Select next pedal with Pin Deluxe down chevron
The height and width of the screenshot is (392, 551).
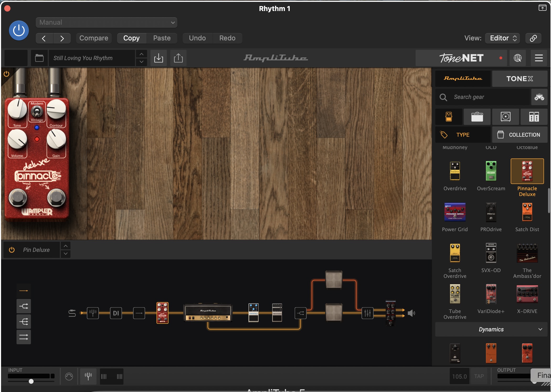(x=66, y=254)
